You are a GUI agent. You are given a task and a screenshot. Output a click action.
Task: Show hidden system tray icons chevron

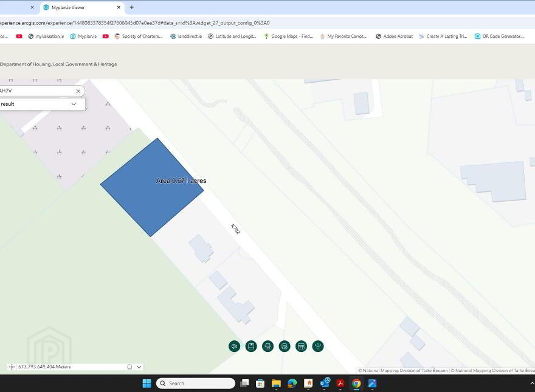[x=532, y=383]
